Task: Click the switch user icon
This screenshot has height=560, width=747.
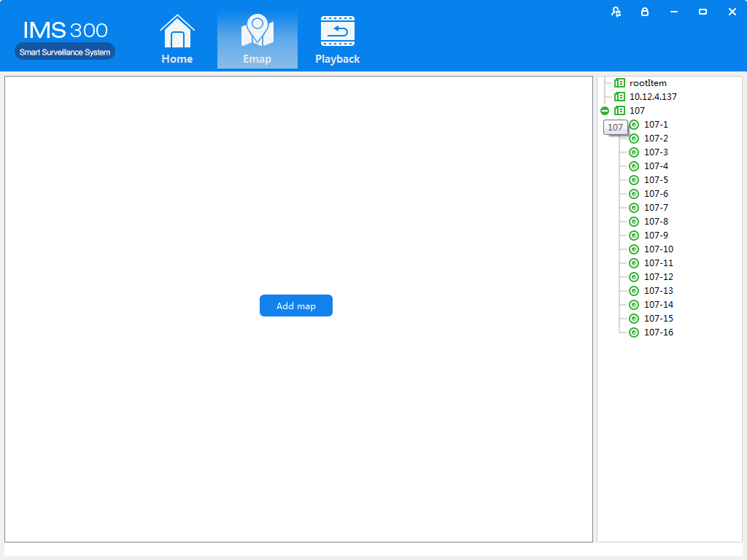Action: click(x=616, y=12)
